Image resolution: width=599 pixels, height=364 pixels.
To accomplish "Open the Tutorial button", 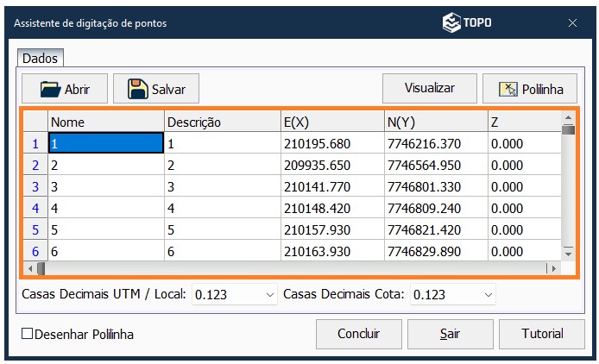I will coord(542,334).
